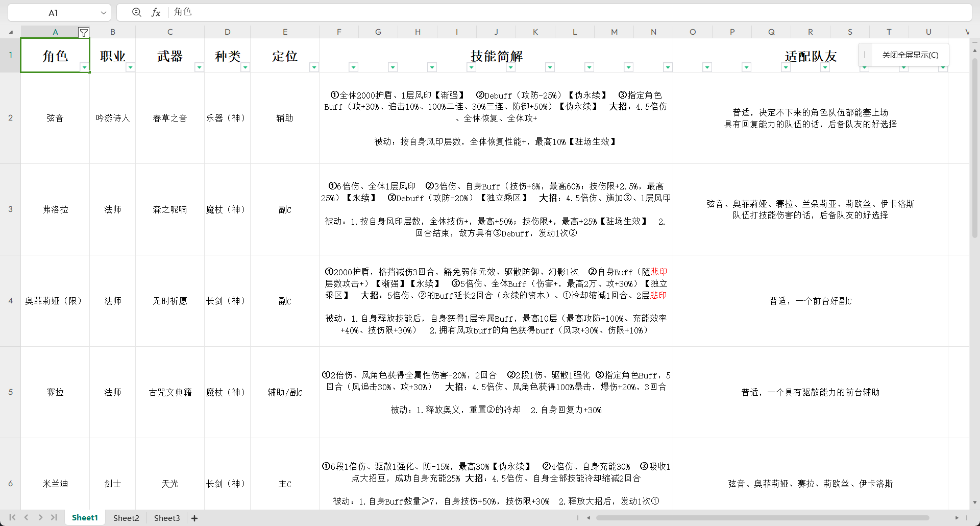The image size is (980, 526).
Task: Click the next sheet arrow icon
Action: pyautogui.click(x=41, y=518)
